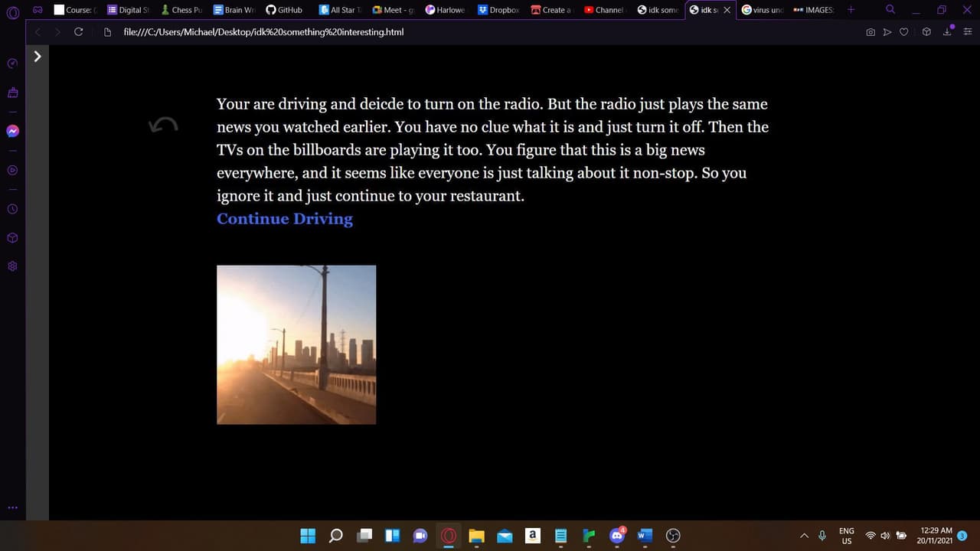Switch to the GitHub tab
This screenshot has width=980, height=551.
285,10
